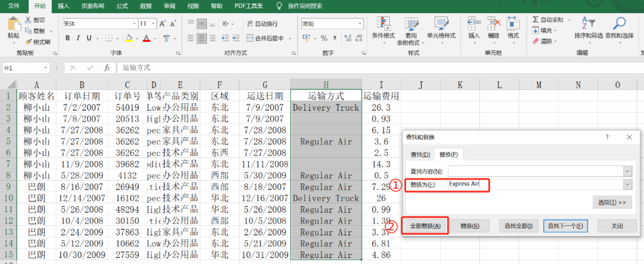
Task: Click the Options (选项) button in dialog
Action: click(x=612, y=202)
